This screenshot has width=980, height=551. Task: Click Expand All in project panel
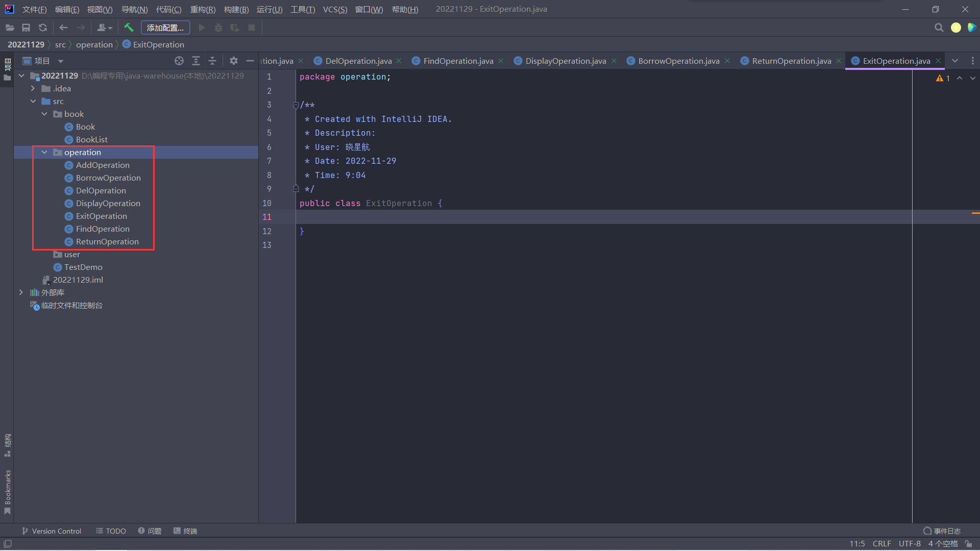pos(195,61)
